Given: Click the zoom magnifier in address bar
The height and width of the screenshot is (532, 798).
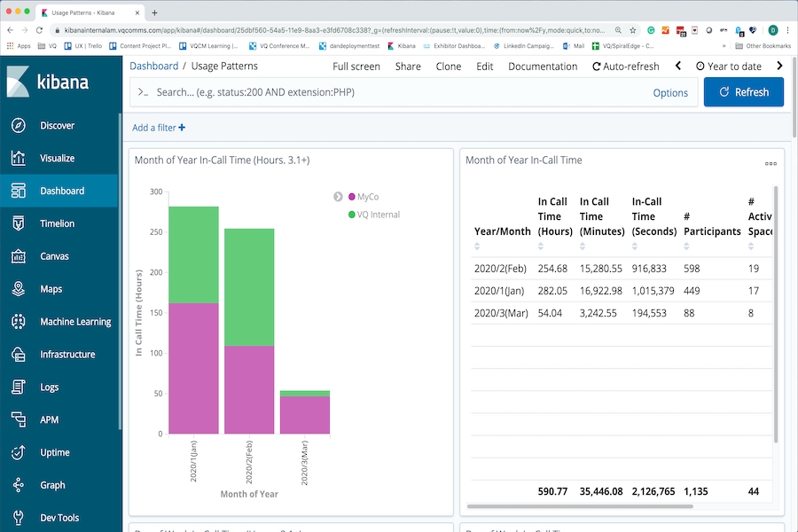Looking at the screenshot, I should pos(618,30).
